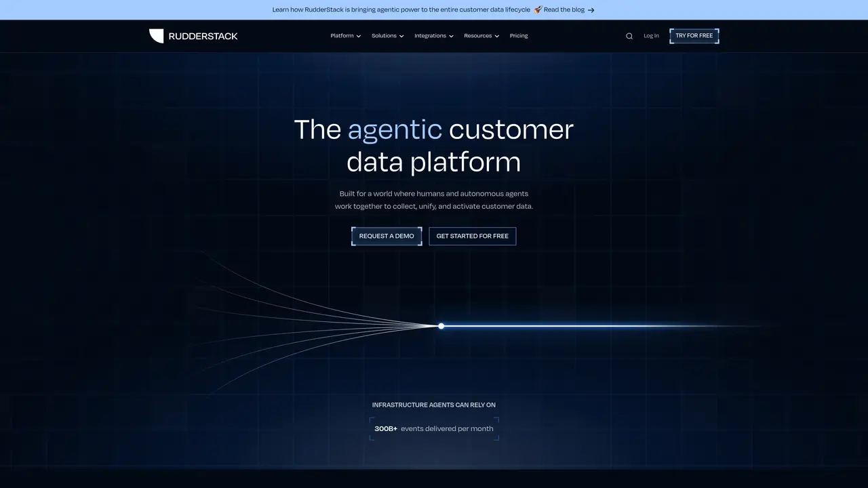
Task: Expand the Platform menu chevron
Action: [359, 36]
